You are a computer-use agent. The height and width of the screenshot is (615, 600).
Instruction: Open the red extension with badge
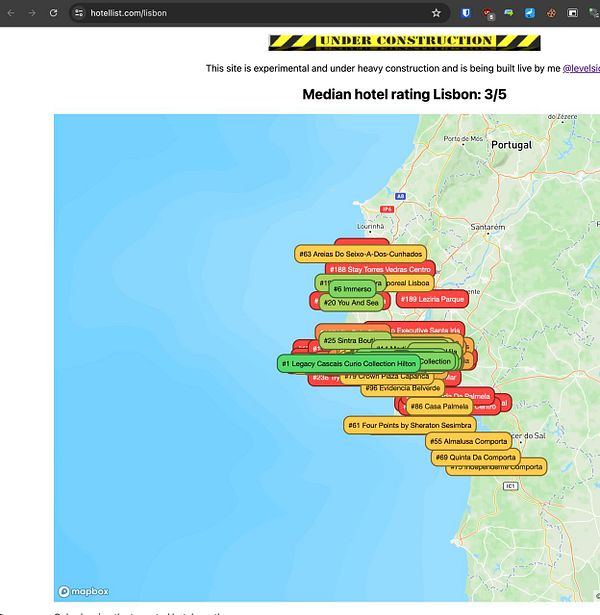[488, 14]
